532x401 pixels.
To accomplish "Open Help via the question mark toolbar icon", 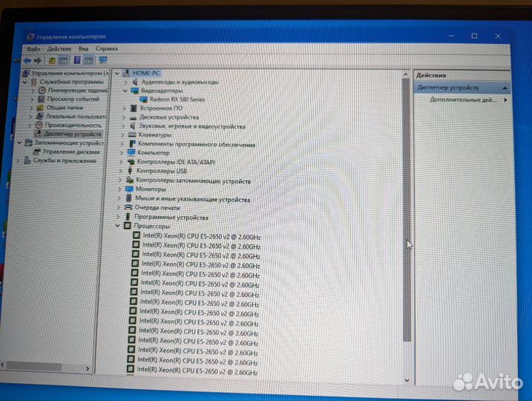I will click(x=77, y=60).
